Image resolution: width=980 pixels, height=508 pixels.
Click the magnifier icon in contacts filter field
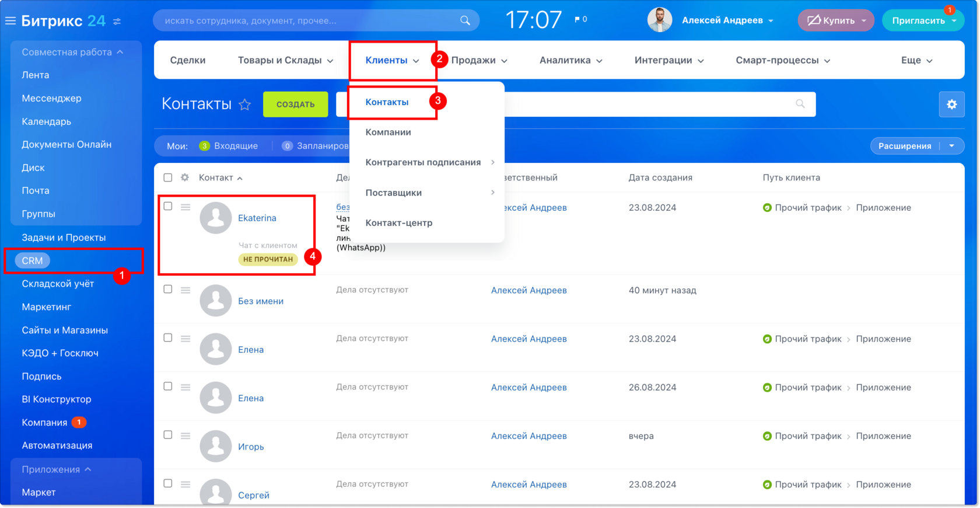click(x=800, y=104)
